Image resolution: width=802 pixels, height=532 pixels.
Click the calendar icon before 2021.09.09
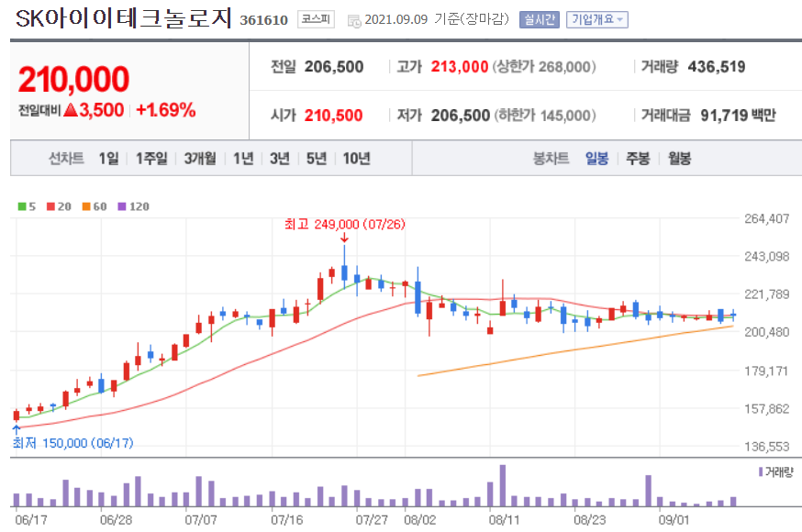[354, 21]
